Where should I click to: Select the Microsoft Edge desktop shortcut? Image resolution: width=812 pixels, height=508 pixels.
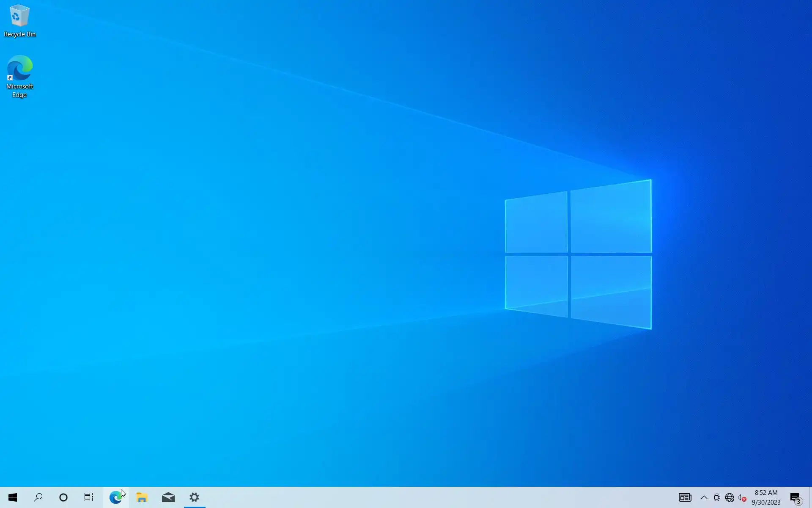pyautogui.click(x=19, y=76)
